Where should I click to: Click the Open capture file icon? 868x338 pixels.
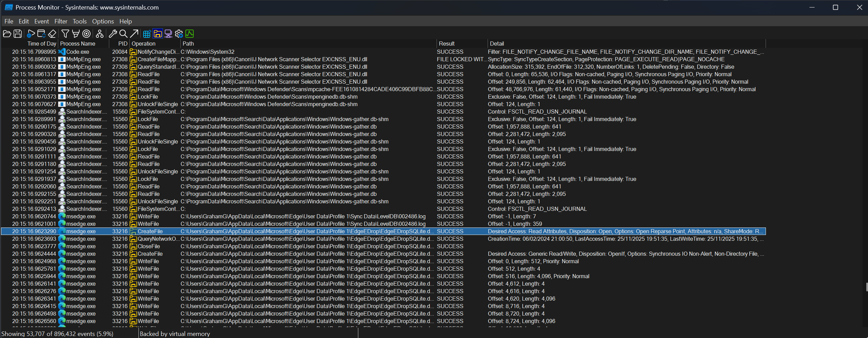[x=7, y=34]
